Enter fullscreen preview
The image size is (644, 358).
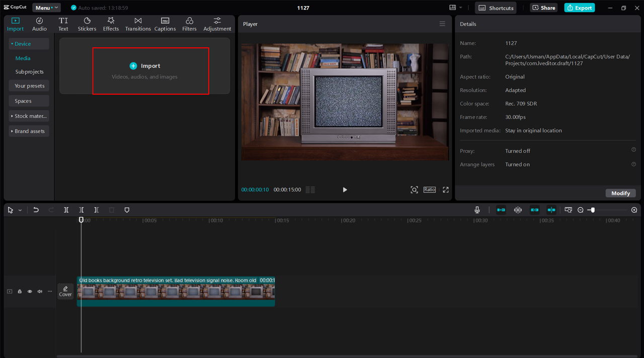point(445,190)
